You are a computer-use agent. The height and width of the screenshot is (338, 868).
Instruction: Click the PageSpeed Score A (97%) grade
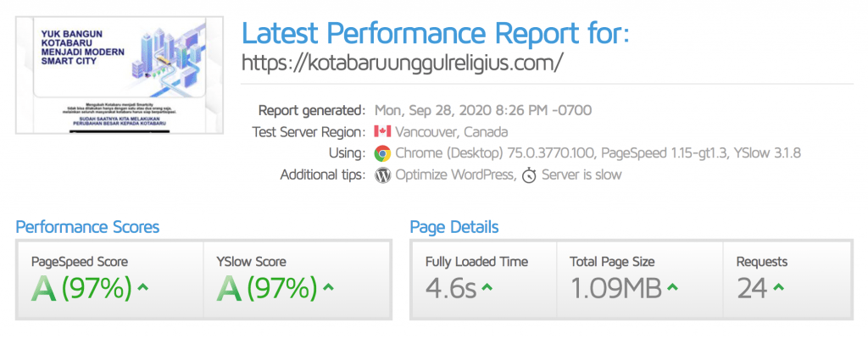[81, 288]
